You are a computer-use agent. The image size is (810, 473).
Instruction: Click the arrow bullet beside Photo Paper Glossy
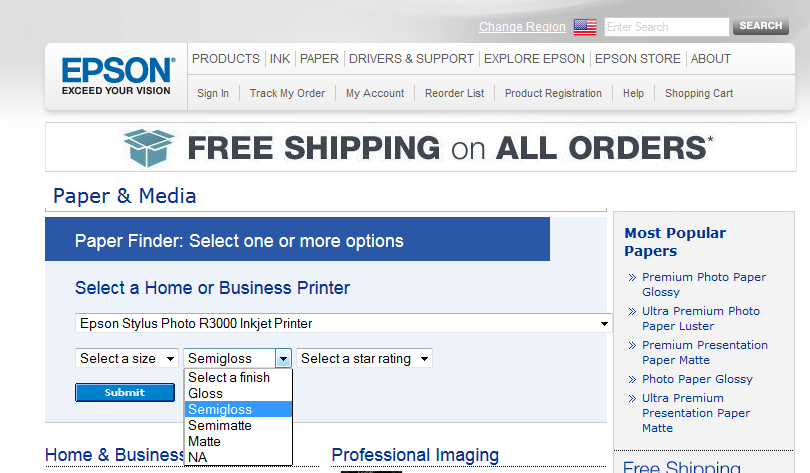click(632, 380)
